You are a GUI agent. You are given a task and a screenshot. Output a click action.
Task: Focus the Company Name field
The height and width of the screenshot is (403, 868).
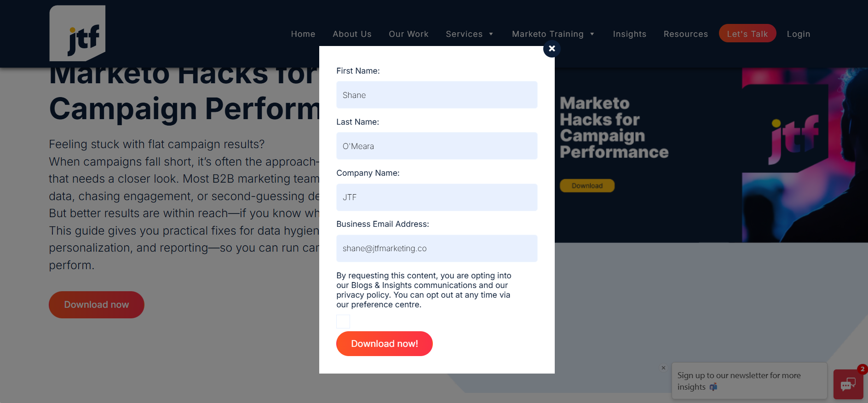click(437, 197)
